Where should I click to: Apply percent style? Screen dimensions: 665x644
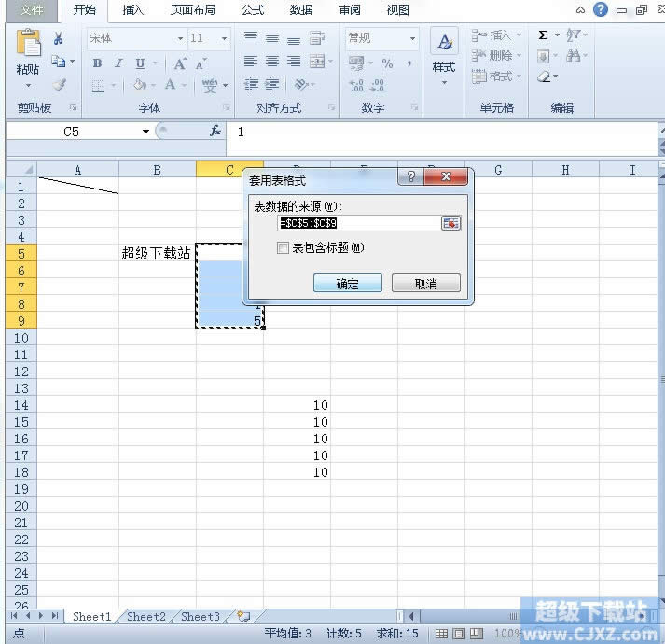point(387,63)
